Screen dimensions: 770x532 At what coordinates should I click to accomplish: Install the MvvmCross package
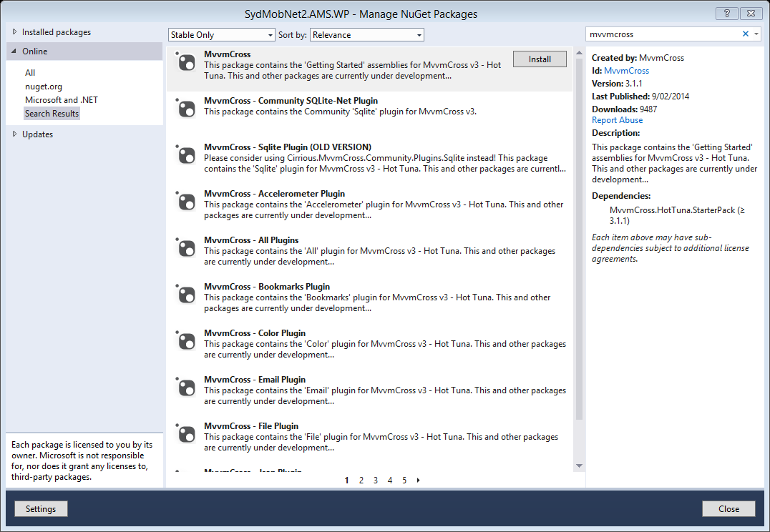tap(540, 59)
